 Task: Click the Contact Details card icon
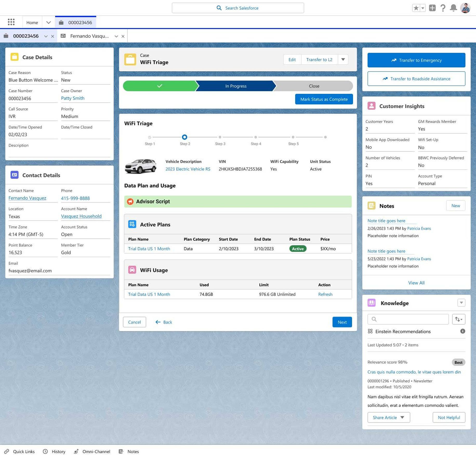coord(15,175)
